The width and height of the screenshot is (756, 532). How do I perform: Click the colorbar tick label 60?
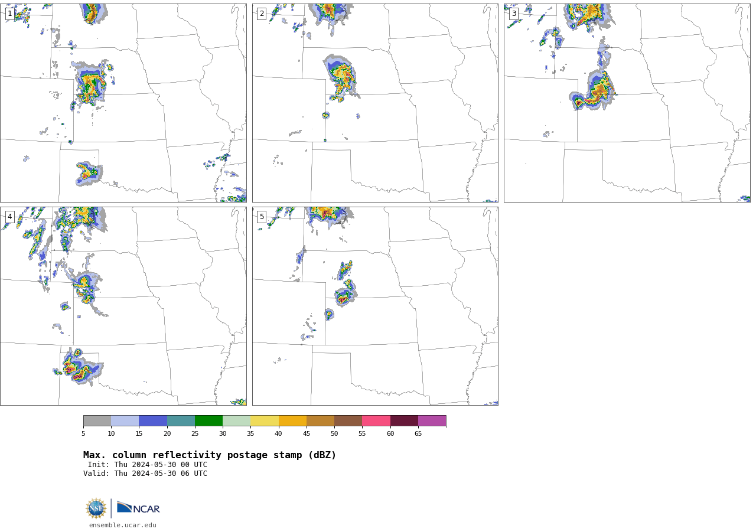point(390,434)
